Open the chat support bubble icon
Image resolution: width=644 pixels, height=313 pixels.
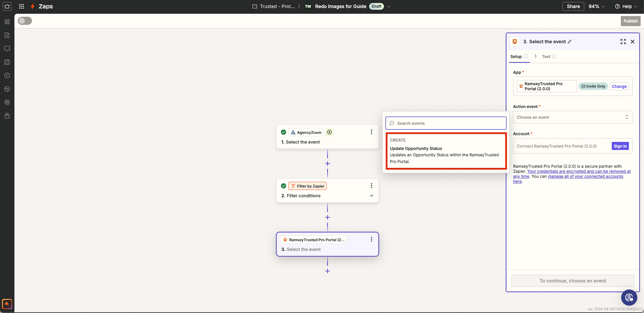click(x=629, y=298)
